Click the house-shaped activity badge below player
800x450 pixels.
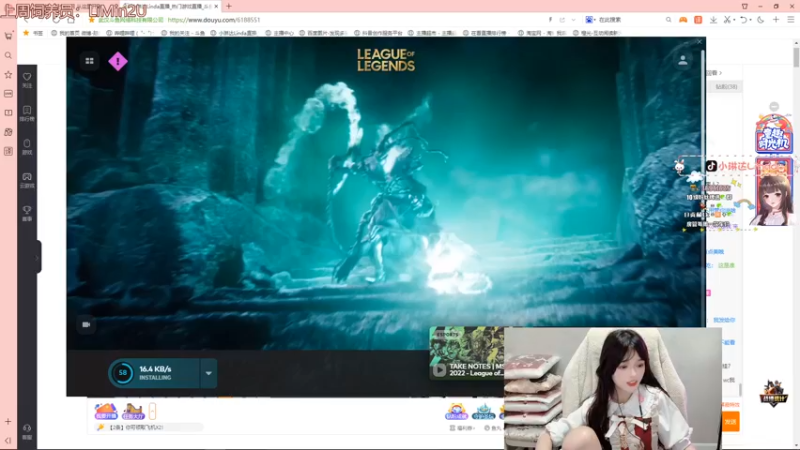[x=106, y=411]
